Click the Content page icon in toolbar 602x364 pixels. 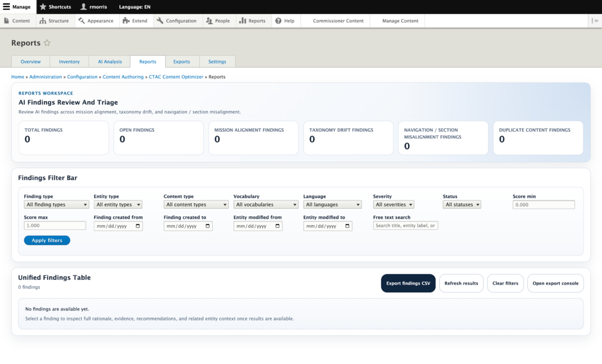(x=6, y=21)
